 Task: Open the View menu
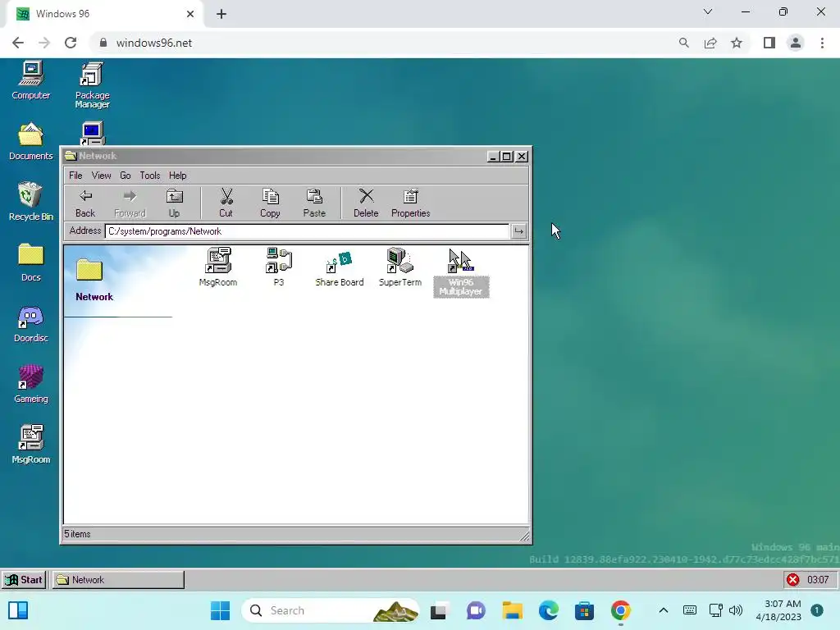tap(101, 176)
